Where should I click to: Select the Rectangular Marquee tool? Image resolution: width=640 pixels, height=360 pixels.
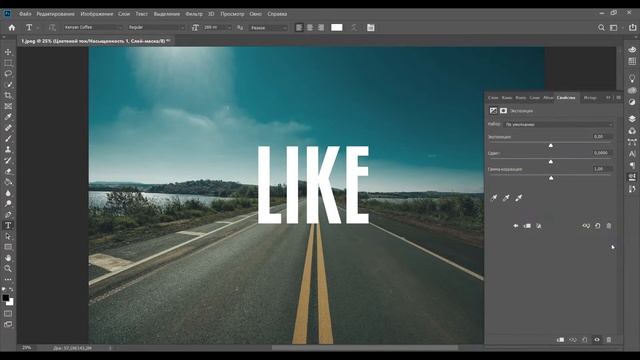coord(8,63)
